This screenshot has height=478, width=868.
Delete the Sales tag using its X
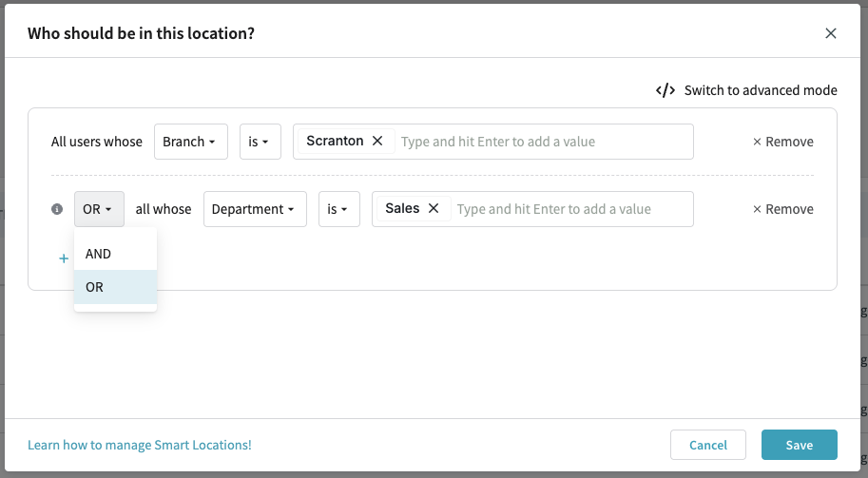434,208
